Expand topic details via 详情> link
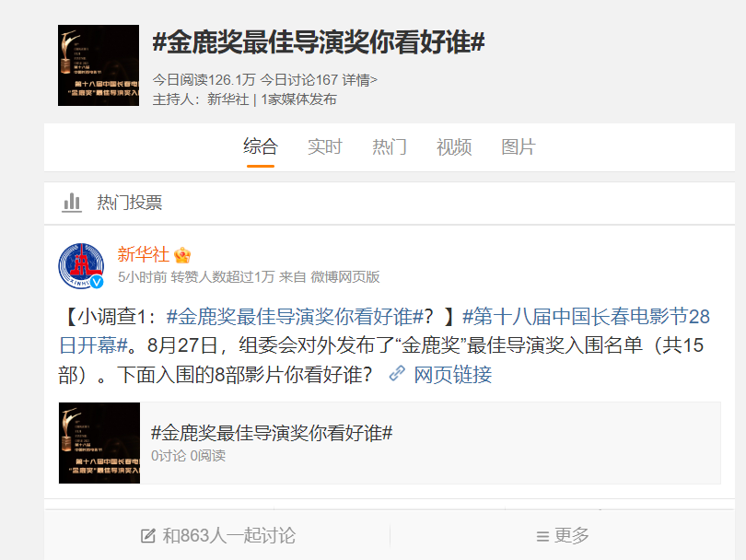746x560 pixels. coord(360,80)
